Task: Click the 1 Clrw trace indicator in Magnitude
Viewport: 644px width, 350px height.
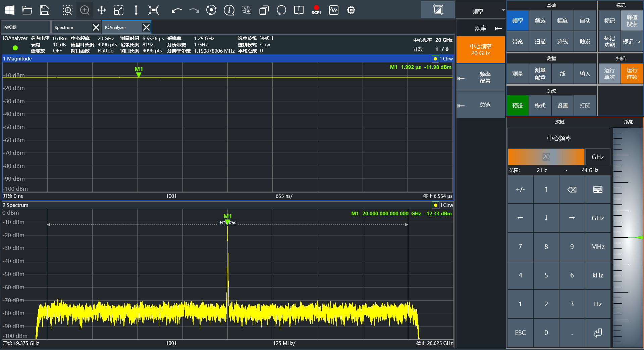Action: [443, 59]
